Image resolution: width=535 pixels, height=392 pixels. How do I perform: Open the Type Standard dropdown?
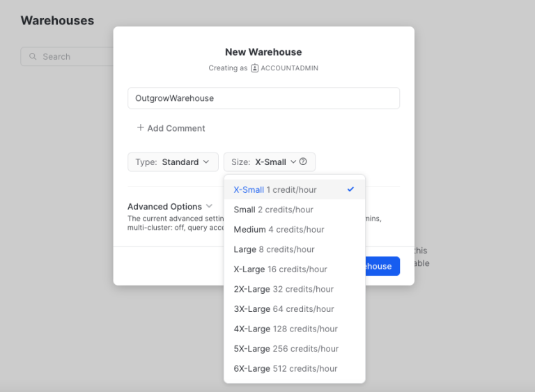[173, 162]
